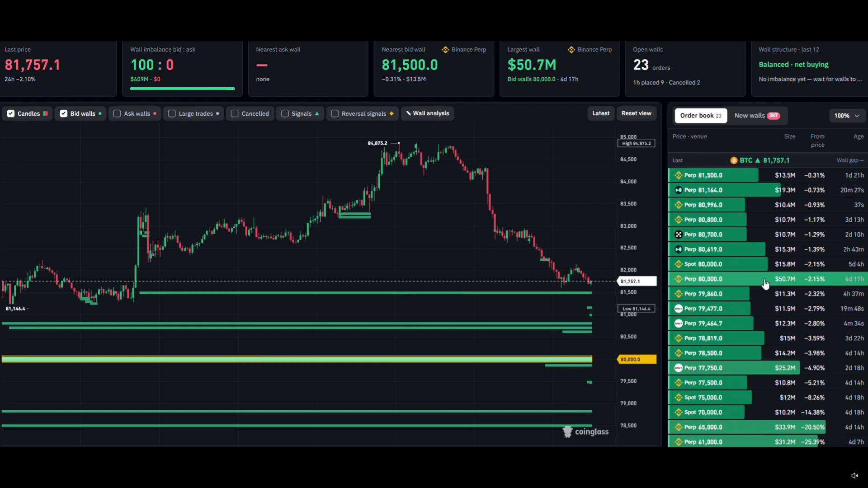Click the Age column header

pyautogui.click(x=858, y=136)
